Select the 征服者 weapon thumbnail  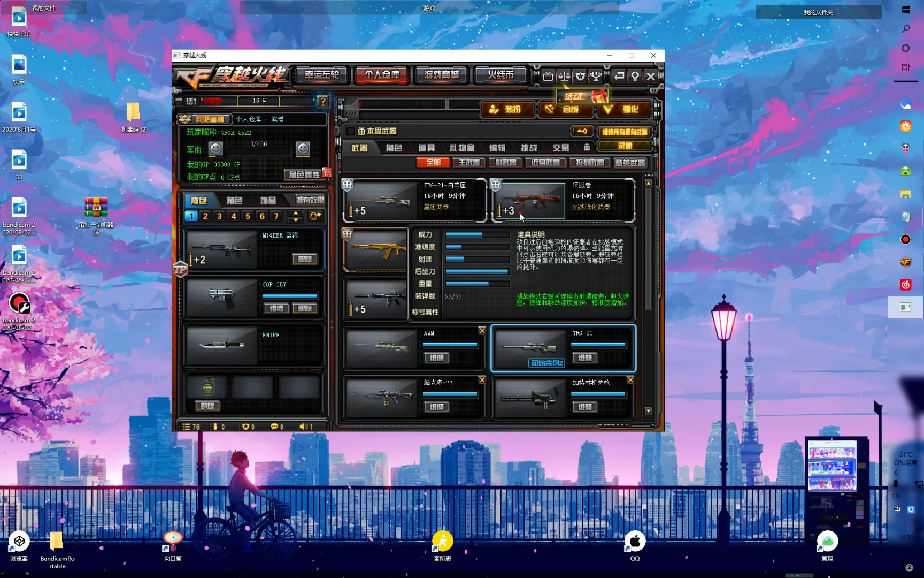click(x=530, y=201)
